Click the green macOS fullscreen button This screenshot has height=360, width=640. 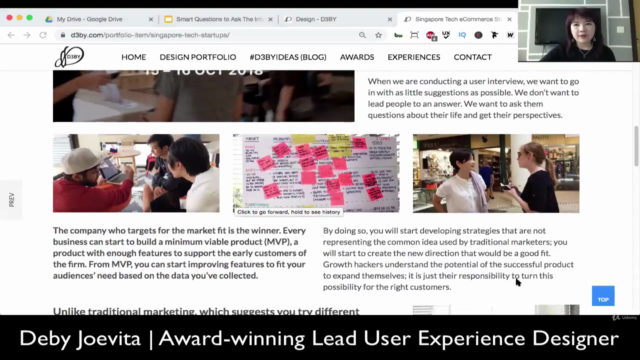pyautogui.click(x=29, y=18)
